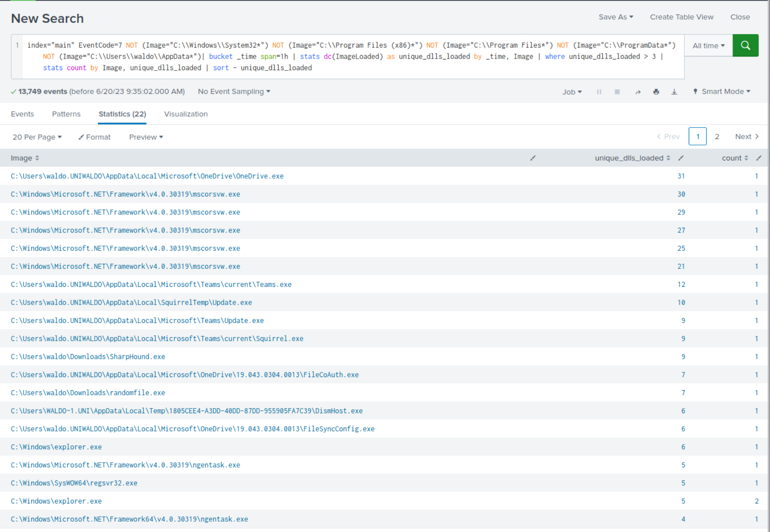
Task: Expand the 20 Per Page dropdown
Action: (x=37, y=137)
